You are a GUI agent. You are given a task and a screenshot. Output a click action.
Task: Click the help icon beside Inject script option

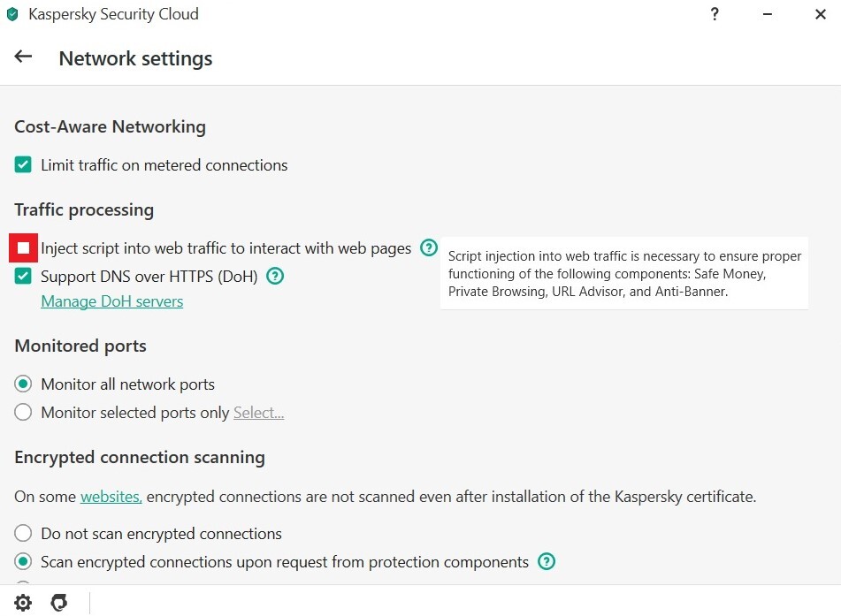pyautogui.click(x=429, y=247)
